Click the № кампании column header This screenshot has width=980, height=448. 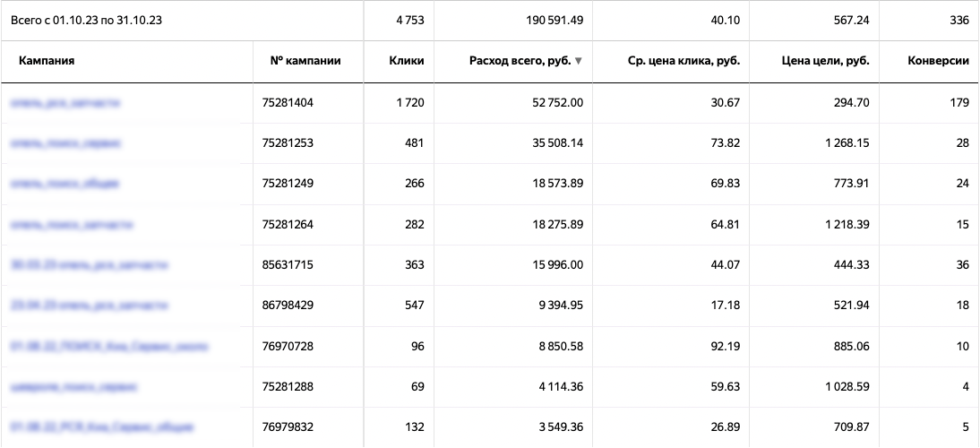tap(305, 61)
